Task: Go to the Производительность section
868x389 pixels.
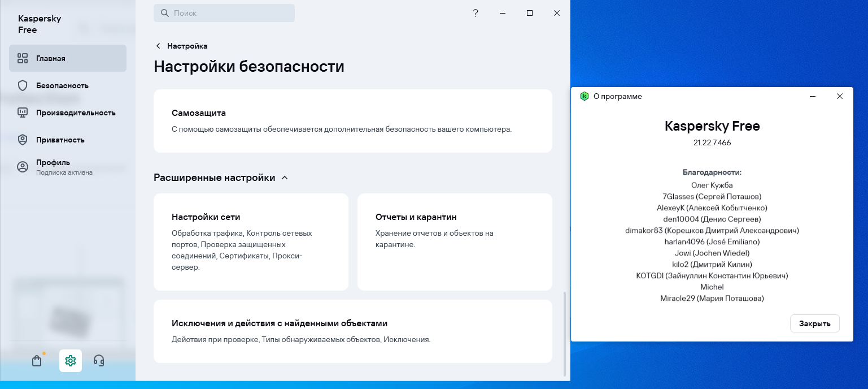Action: coord(68,113)
